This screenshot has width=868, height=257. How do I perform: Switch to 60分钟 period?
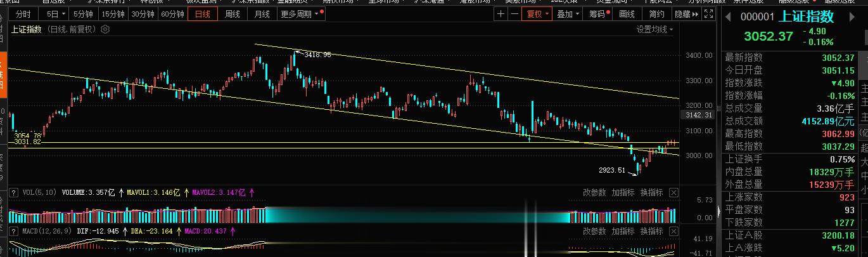tap(172, 14)
